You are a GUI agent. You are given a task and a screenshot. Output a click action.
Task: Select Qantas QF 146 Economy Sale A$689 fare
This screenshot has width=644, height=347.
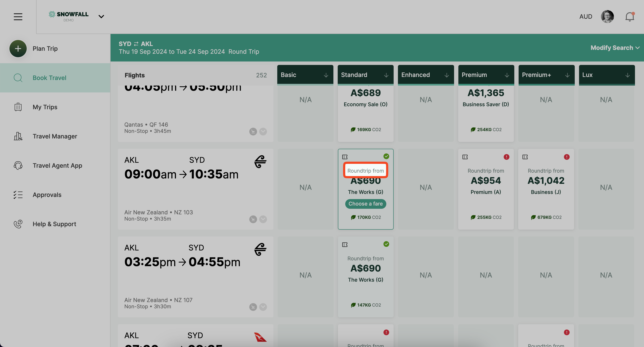click(x=365, y=114)
